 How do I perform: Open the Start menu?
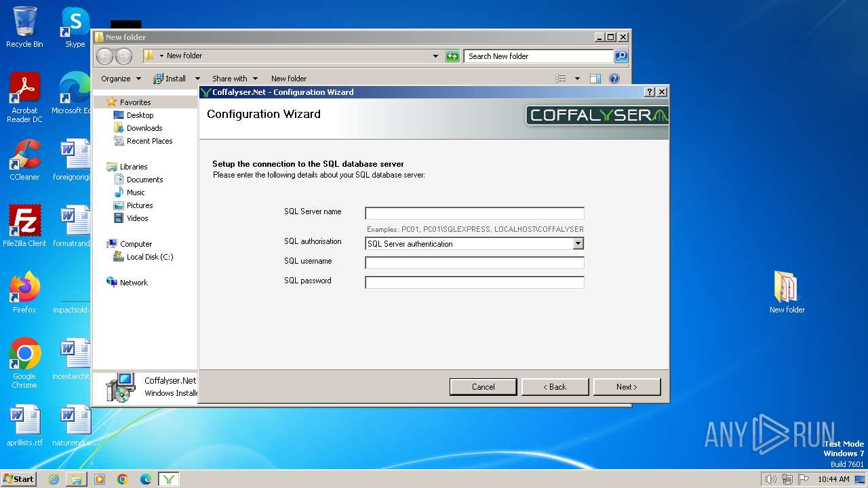[18, 479]
